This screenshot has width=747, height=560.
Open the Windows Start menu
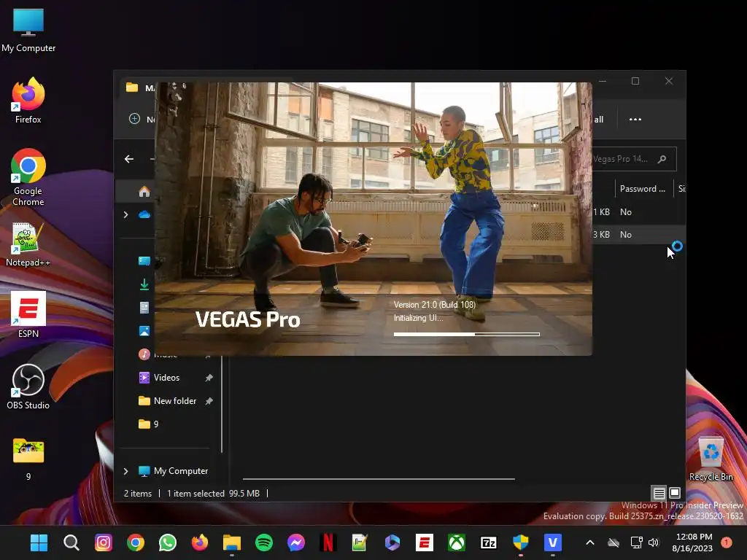point(39,542)
